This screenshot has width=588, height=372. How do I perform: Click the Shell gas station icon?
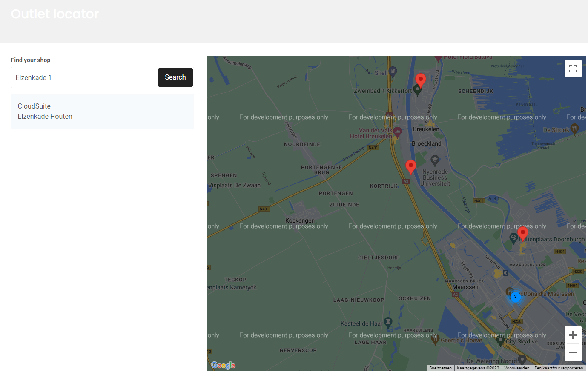pyautogui.click(x=393, y=72)
